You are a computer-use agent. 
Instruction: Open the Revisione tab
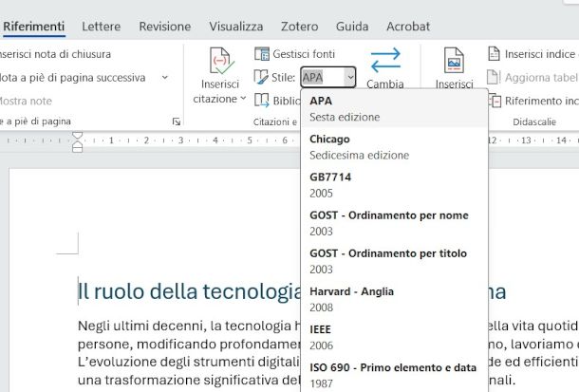click(x=165, y=27)
